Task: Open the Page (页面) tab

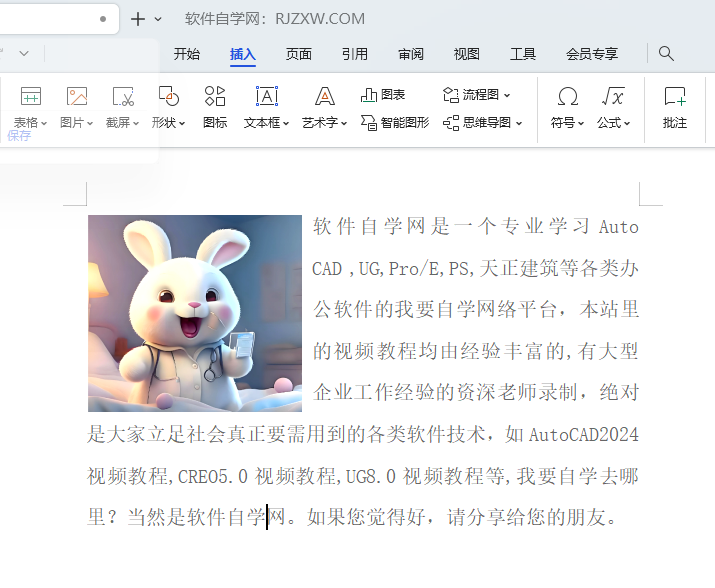Action: [299, 54]
